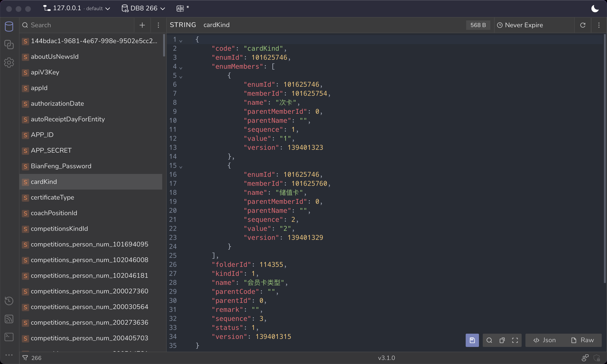Click the v3.1.0 version label
Screen dimensions: 607x364
386,358
